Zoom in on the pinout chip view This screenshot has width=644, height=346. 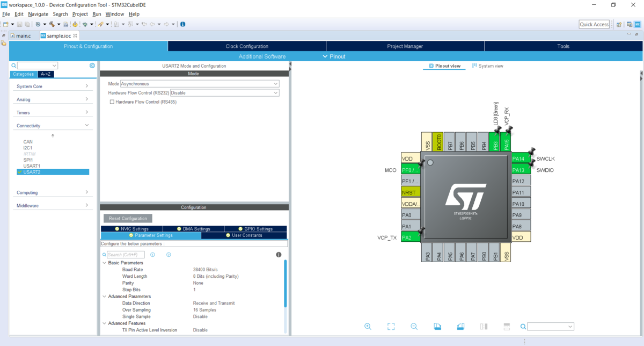pos(368,327)
